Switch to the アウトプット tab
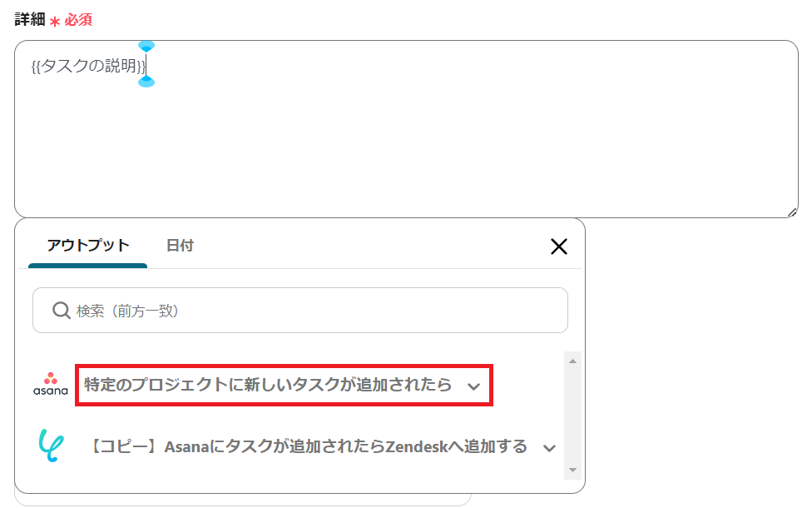Screen dimensions: 812x508 coord(88,245)
